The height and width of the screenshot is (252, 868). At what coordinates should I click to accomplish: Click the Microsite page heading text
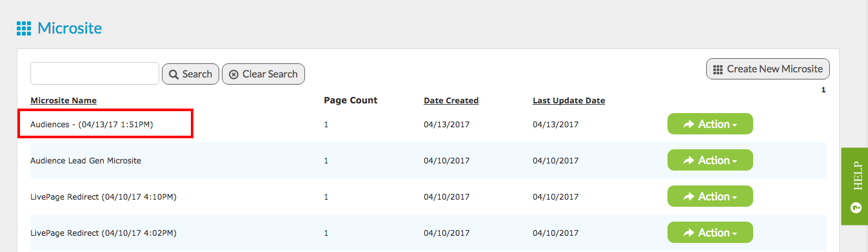point(70,28)
